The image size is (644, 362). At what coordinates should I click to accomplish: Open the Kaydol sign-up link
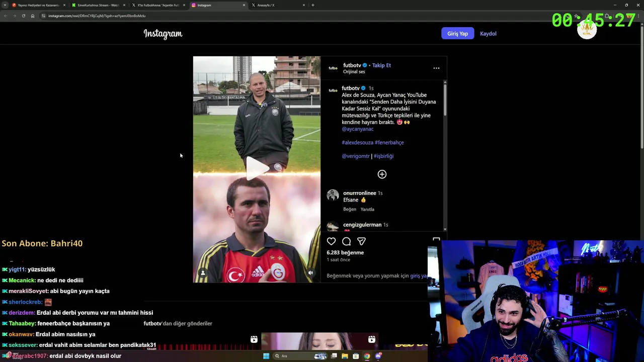[488, 34]
